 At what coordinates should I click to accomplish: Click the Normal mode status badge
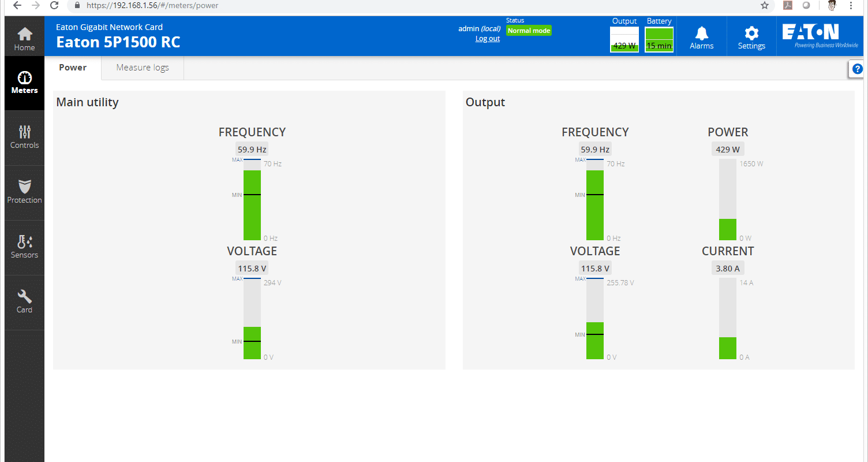[529, 31]
